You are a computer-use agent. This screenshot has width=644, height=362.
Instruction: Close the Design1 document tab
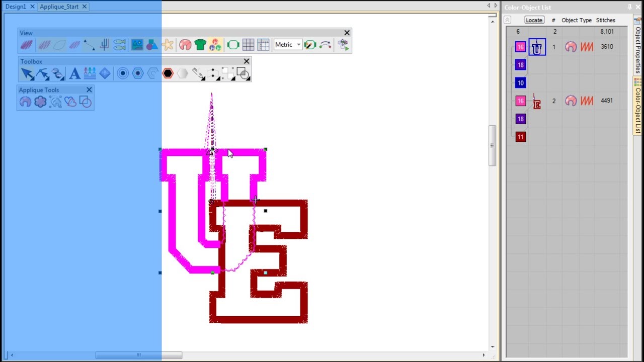click(x=33, y=7)
